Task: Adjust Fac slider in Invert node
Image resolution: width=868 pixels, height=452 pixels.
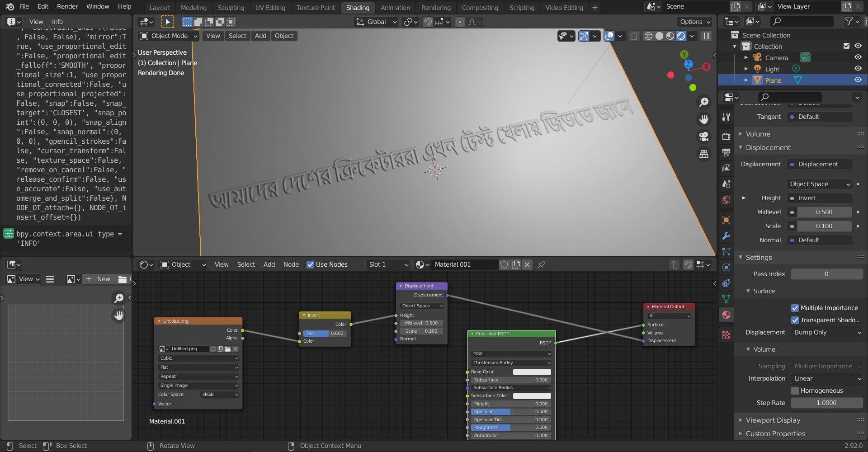Action: pyautogui.click(x=325, y=334)
